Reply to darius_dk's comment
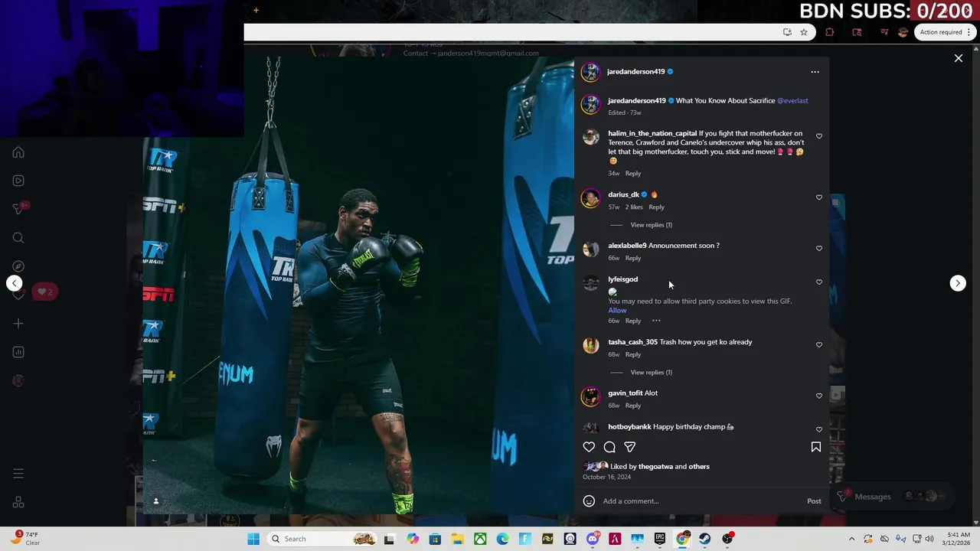The height and width of the screenshot is (551, 980). click(656, 207)
